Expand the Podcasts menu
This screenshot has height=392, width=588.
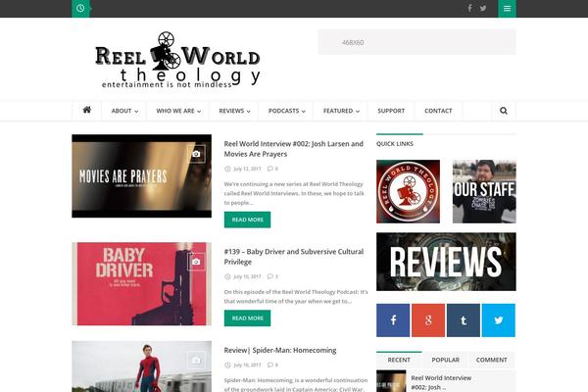click(286, 111)
